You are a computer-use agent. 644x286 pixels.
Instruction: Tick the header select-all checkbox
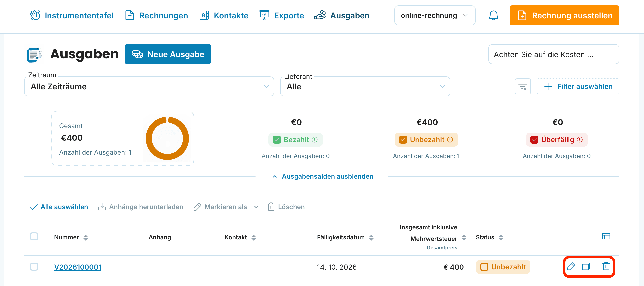(34, 236)
